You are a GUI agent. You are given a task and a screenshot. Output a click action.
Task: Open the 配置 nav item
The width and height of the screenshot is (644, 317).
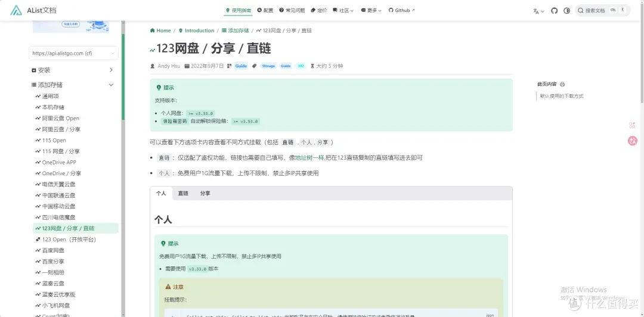click(x=265, y=10)
